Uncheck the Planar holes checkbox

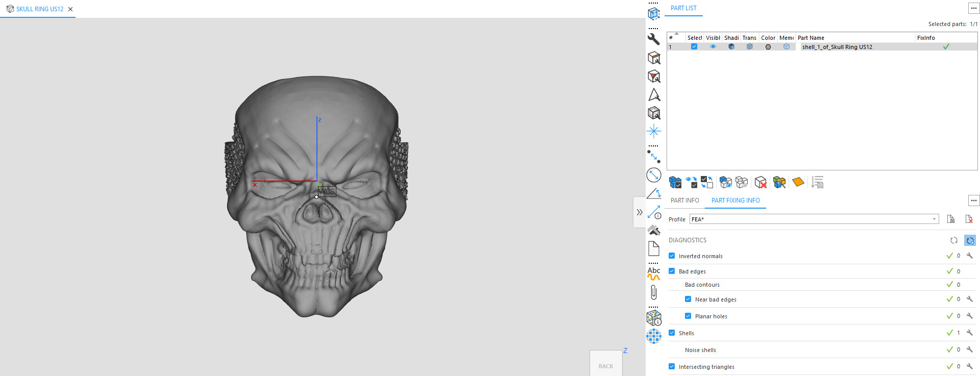click(688, 316)
